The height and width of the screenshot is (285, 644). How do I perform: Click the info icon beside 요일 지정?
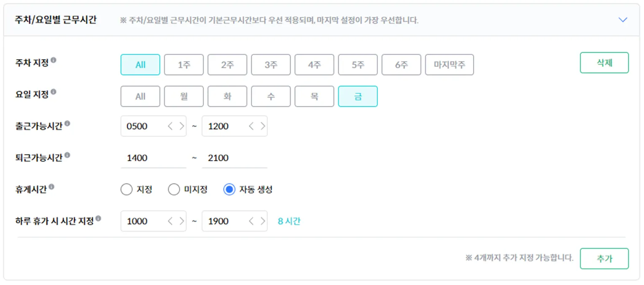click(54, 92)
